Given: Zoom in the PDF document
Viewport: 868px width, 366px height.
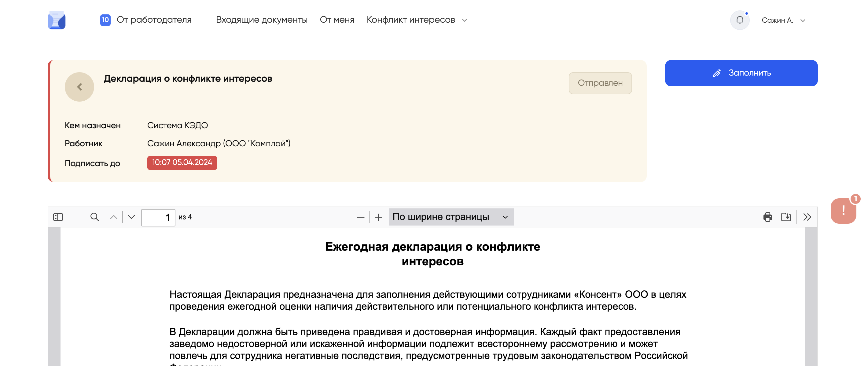Looking at the screenshot, I should (x=378, y=217).
